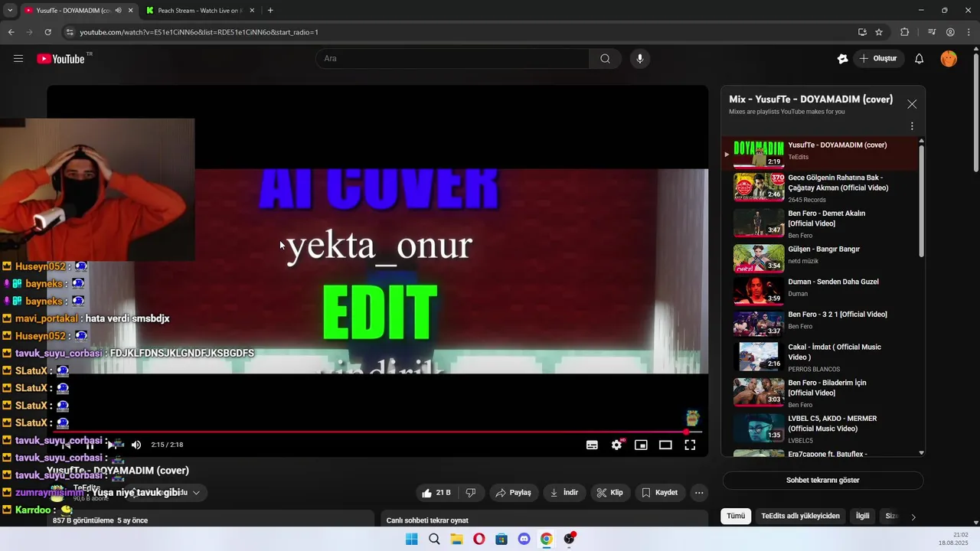
Task: Bookmark this page with the star
Action: tap(879, 32)
